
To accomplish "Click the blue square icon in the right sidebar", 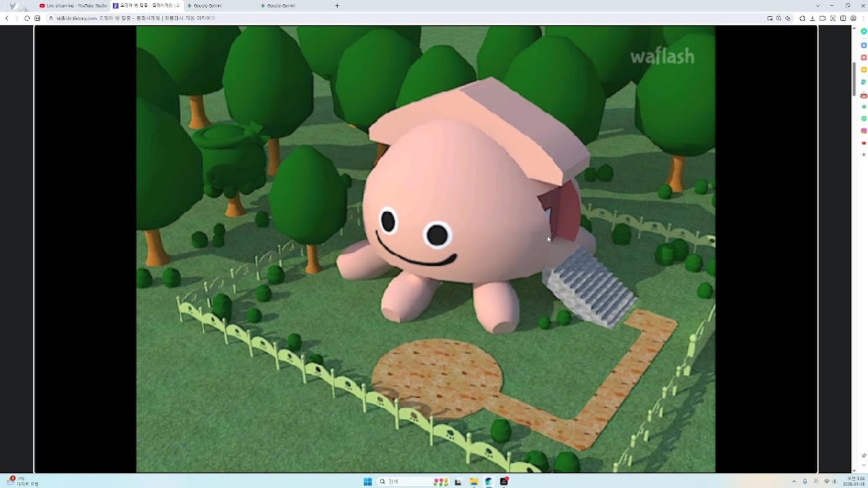I will point(864,45).
